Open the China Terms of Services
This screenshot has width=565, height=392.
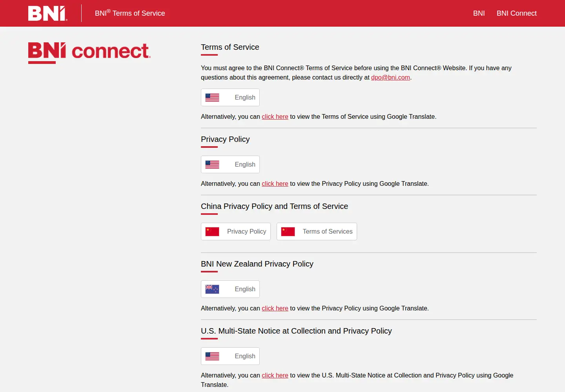click(x=317, y=232)
